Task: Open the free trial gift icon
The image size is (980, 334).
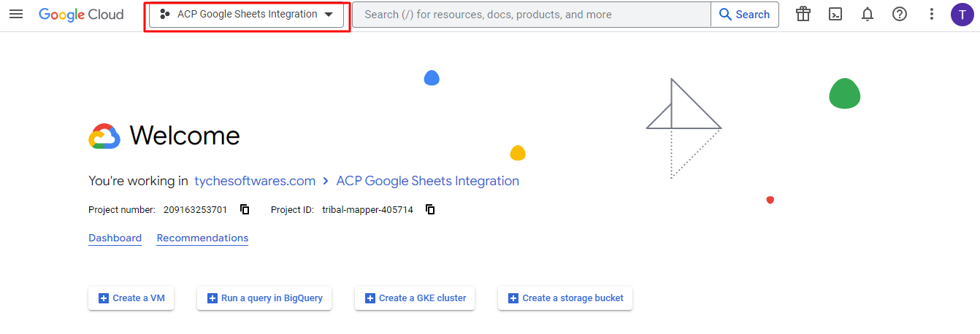Action: click(x=803, y=15)
